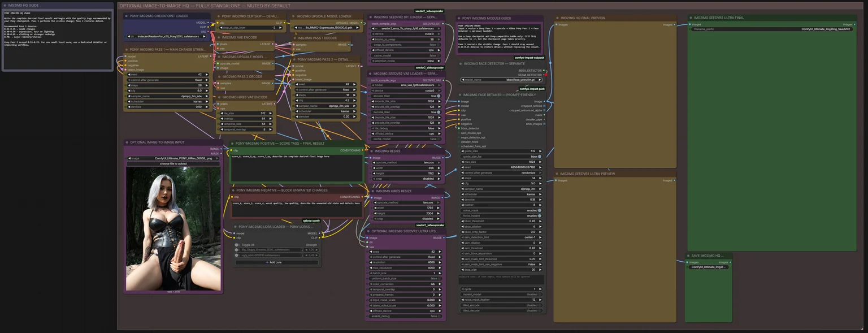868x333 pixels.
Task: Collapse the OPTIONAL IMG2IMG SEEDVR2 ULTRA UPS node dot
Action: coord(370,231)
